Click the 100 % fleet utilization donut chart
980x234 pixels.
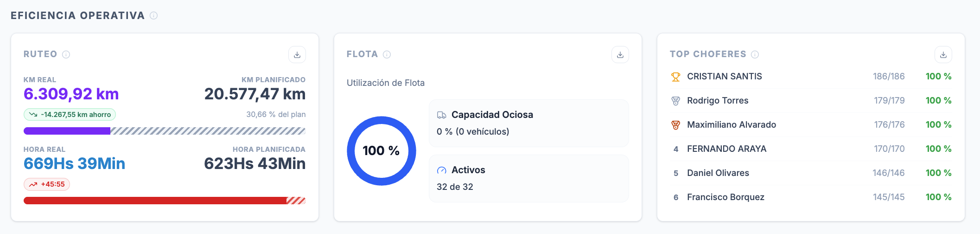[382, 151]
